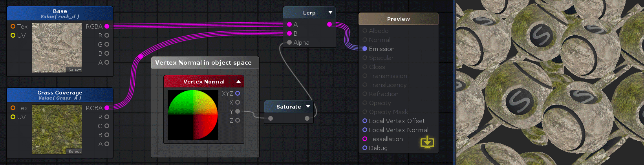
Task: Click the Base node R output port
Action: [x=107, y=35]
